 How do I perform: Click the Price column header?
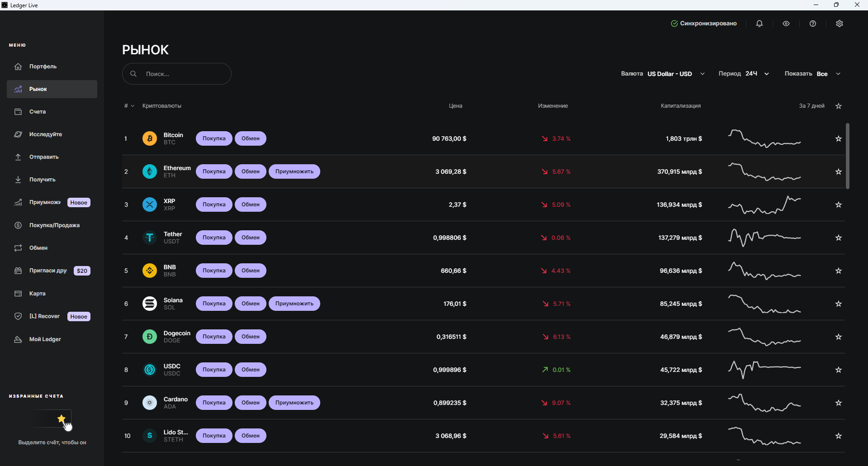click(x=455, y=106)
